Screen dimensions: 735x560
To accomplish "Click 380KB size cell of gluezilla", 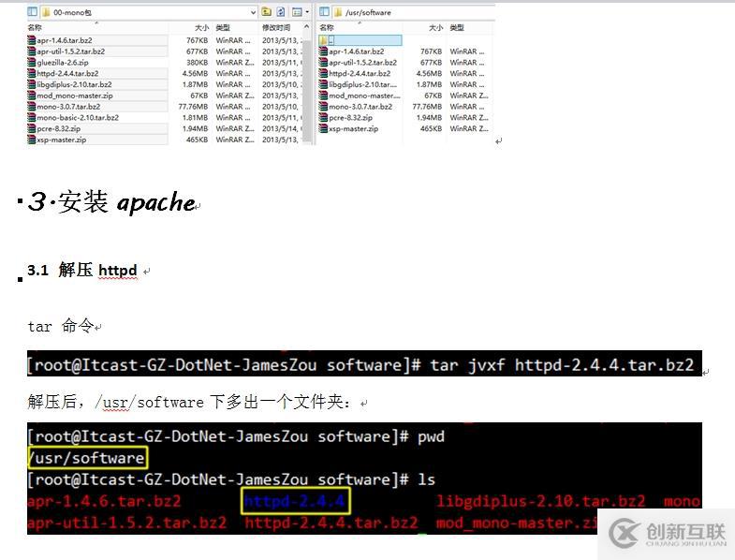I will click(197, 63).
